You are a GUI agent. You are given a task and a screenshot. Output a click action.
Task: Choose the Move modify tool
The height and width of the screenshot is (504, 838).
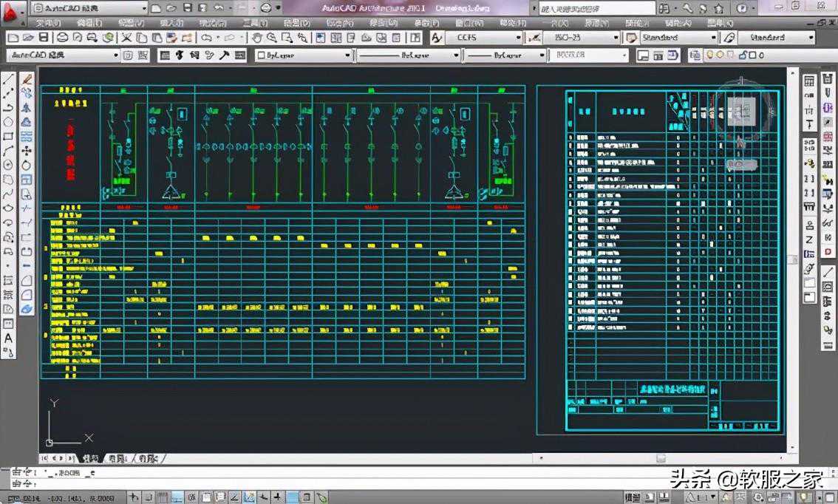tap(27, 151)
